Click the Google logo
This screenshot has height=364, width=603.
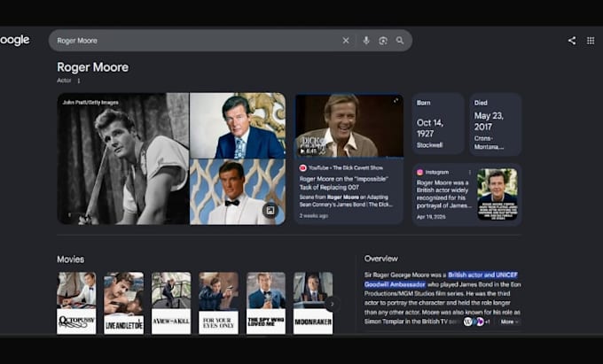pos(14,41)
